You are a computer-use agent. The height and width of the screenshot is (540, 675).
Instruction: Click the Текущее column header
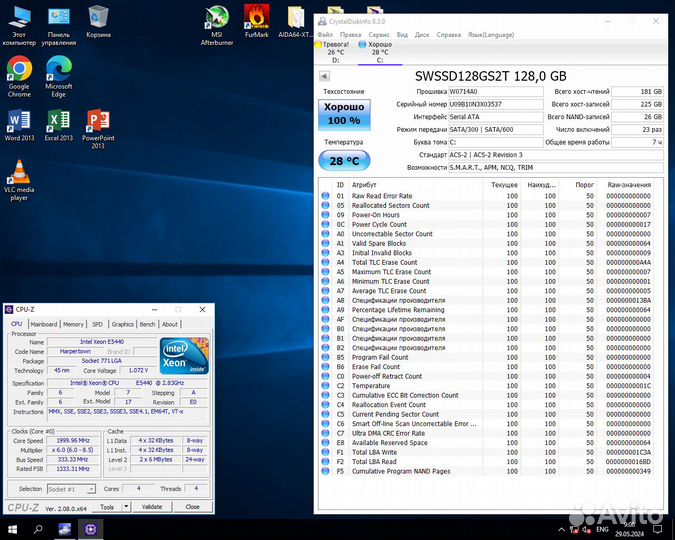504,185
